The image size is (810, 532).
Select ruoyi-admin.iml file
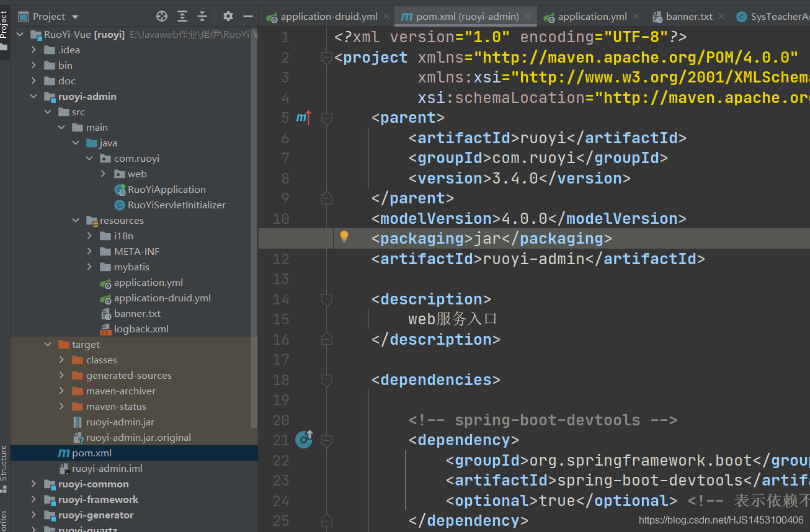[100, 468]
